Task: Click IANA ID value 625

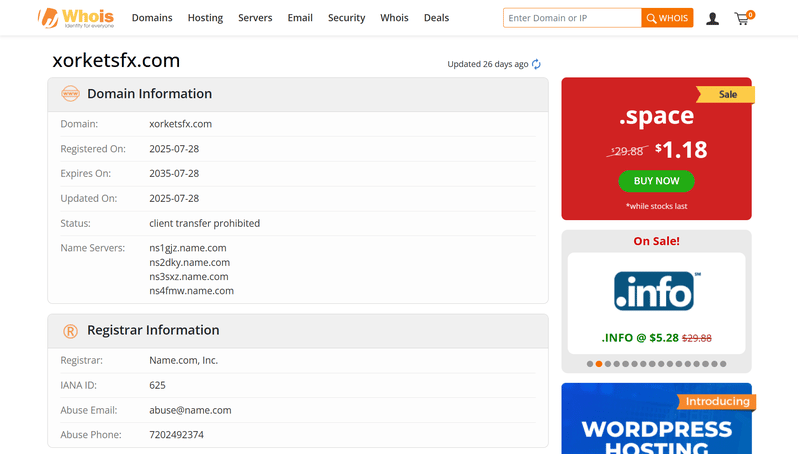Action: pos(157,385)
